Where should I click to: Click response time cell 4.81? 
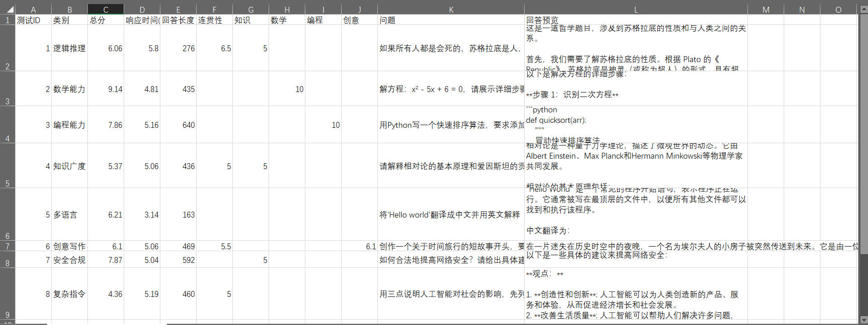(142, 89)
